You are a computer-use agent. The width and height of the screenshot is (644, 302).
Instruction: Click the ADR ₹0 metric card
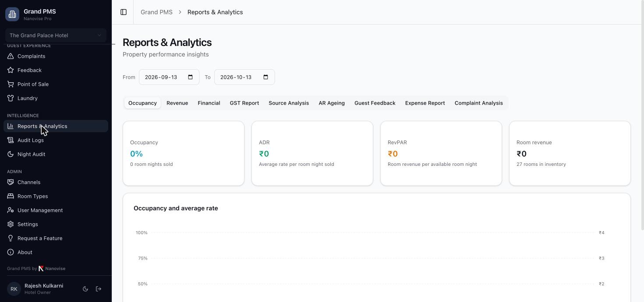pos(312,153)
